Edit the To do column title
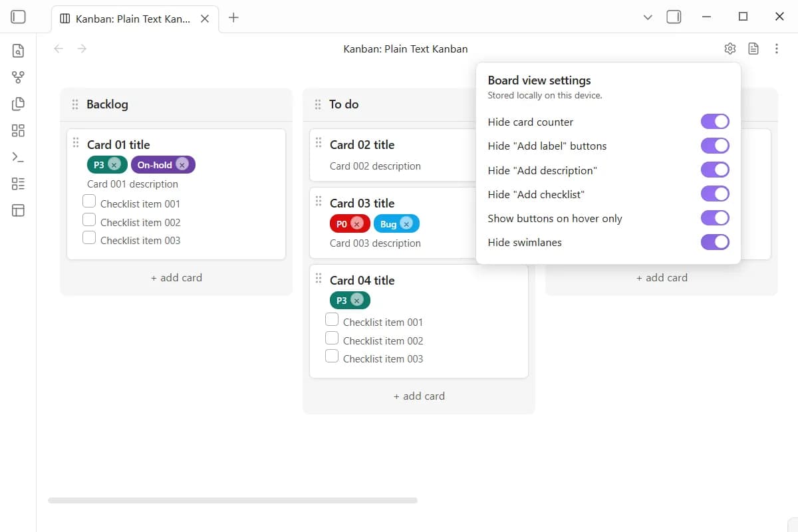The width and height of the screenshot is (798, 532). tap(344, 104)
